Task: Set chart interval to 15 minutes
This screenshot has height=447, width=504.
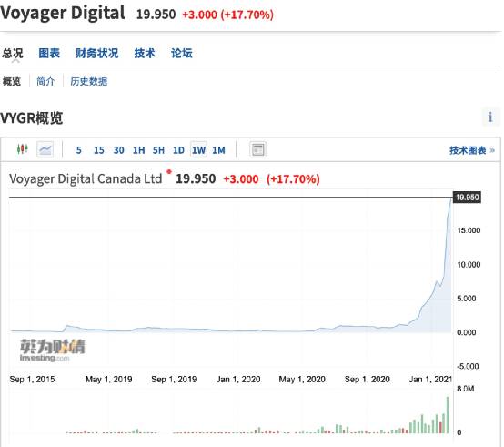Action: click(x=98, y=150)
